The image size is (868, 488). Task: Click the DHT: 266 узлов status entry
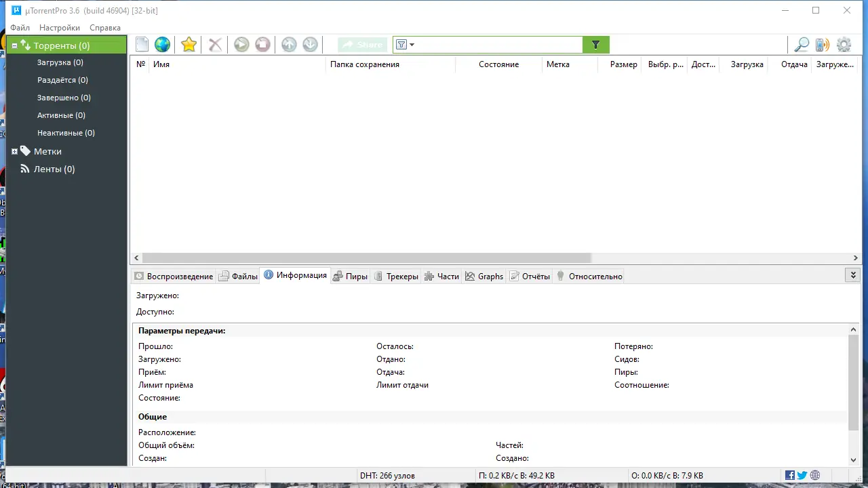pyautogui.click(x=387, y=476)
